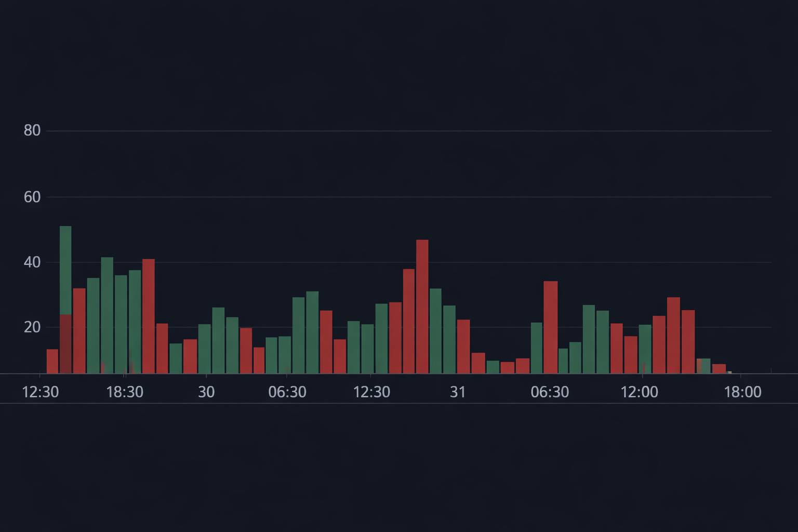
Task: Select the 80 y-axis label
Action: click(x=32, y=130)
